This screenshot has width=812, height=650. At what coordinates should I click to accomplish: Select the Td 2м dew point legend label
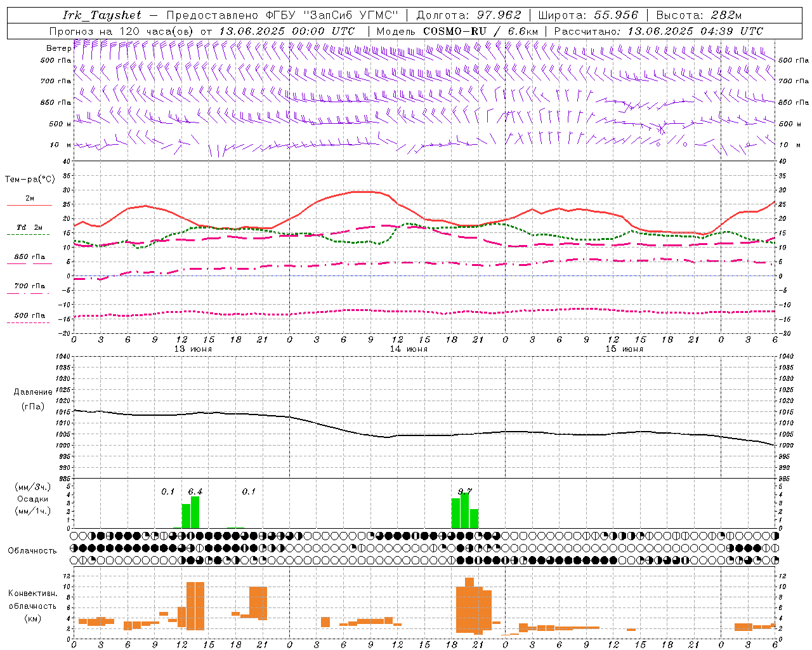tap(30, 227)
